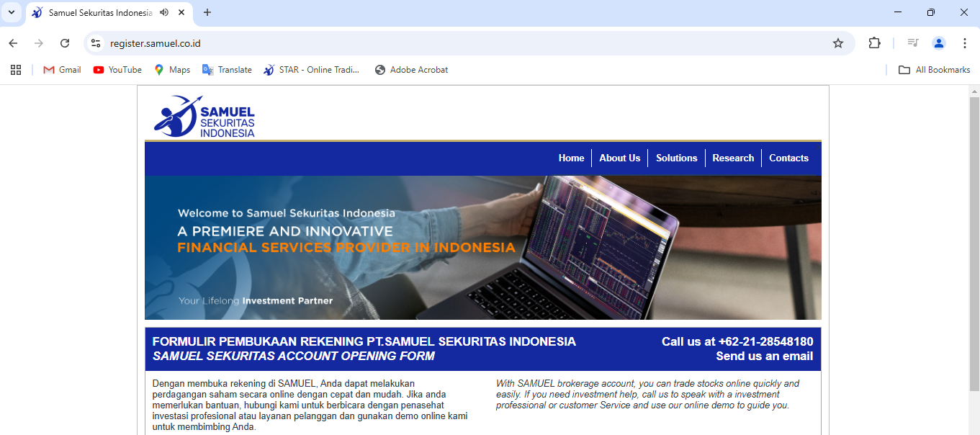The height and width of the screenshot is (435, 980).
Task: Click the Send us an email link
Action: coord(764,356)
